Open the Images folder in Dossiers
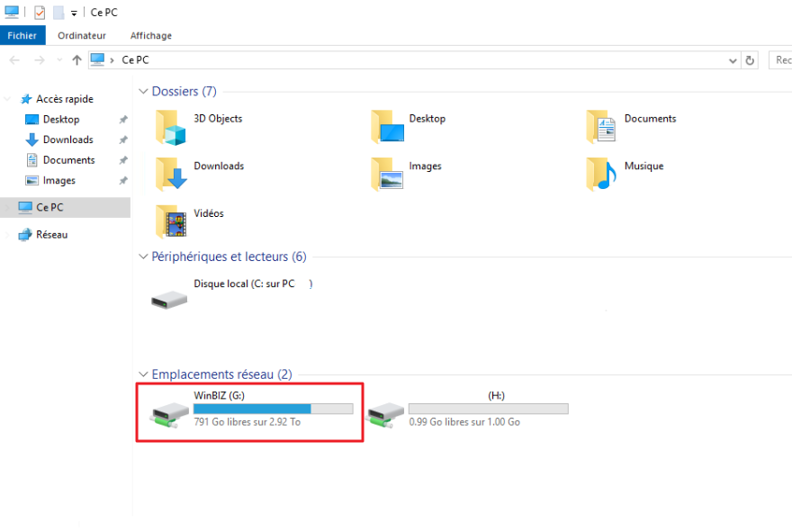The image size is (792, 532). pos(387,174)
